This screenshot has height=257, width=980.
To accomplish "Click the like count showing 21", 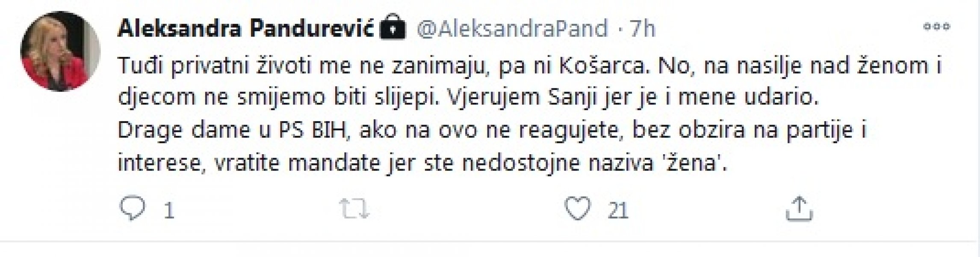I will coord(617,211).
